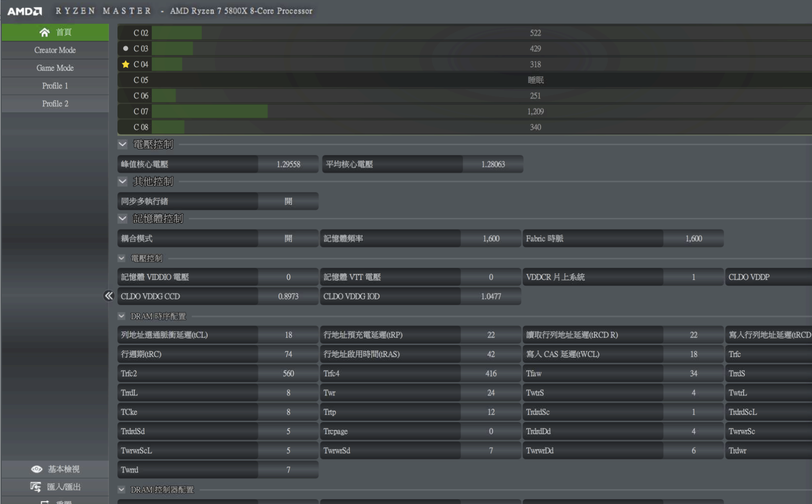Click the TwrwrDd field
Viewport: 812px width, 504px height.
623,450
